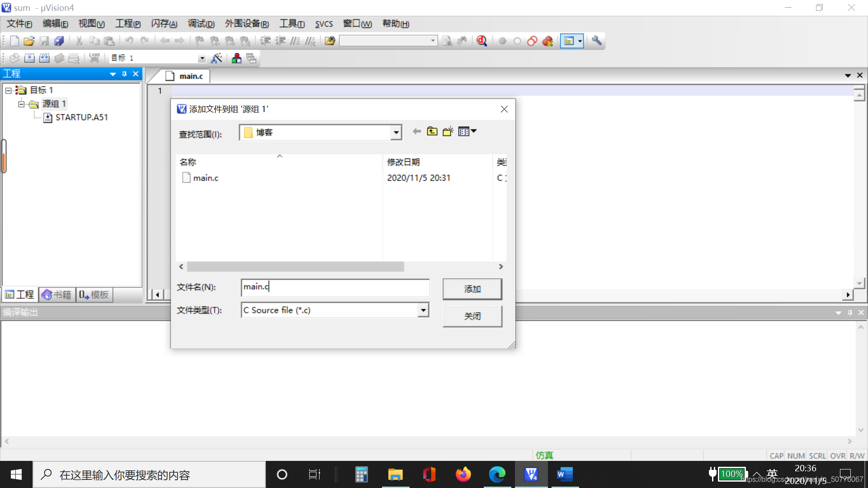Open the 帮助 menu

coord(396,24)
